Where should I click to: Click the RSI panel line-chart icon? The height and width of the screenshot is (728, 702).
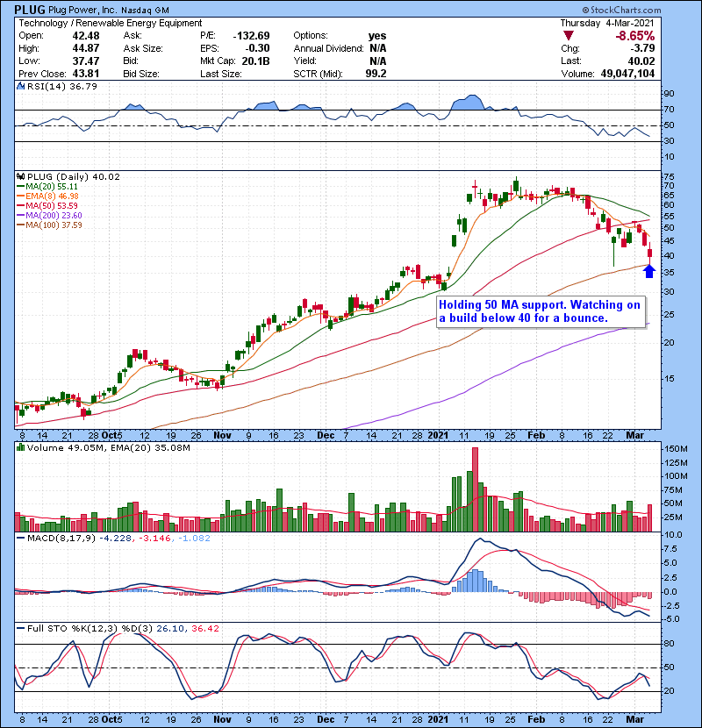[x=20, y=86]
